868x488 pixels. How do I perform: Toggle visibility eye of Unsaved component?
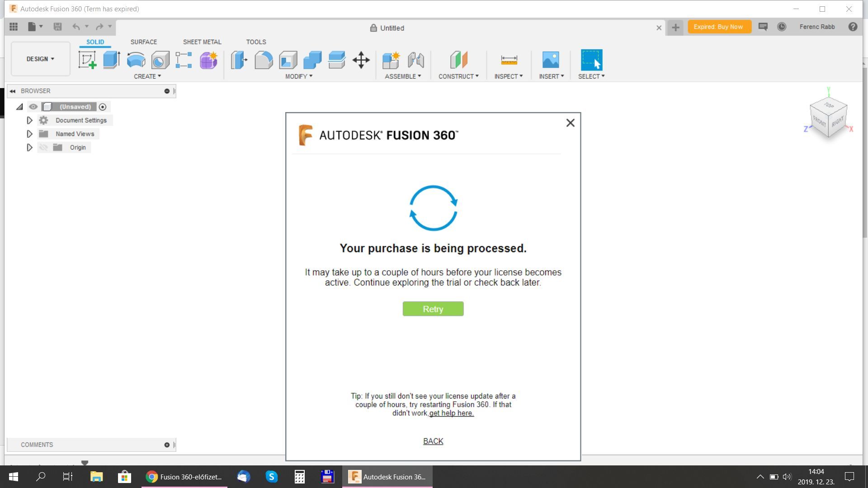pyautogui.click(x=33, y=107)
